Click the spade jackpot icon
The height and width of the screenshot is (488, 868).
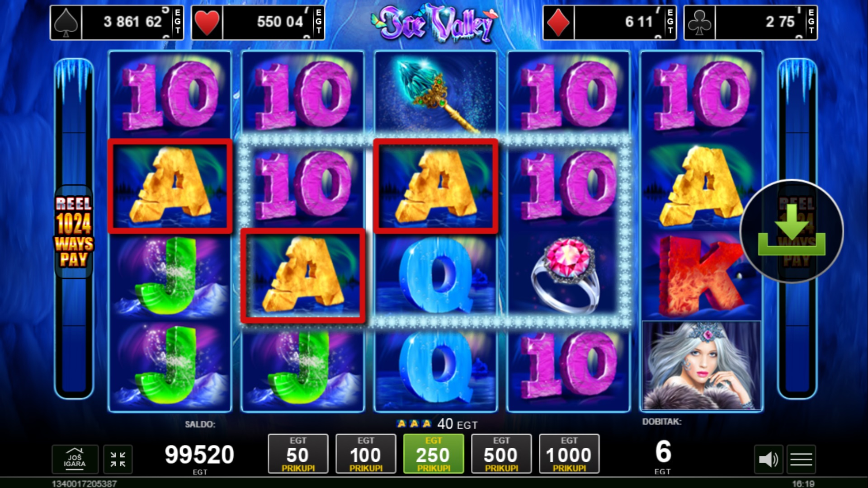[x=66, y=23]
